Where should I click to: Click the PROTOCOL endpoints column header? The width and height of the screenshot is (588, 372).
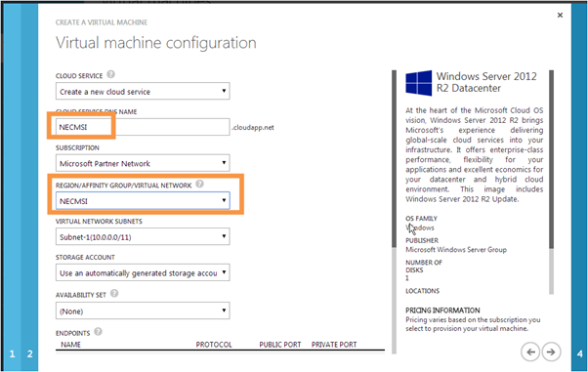214,345
